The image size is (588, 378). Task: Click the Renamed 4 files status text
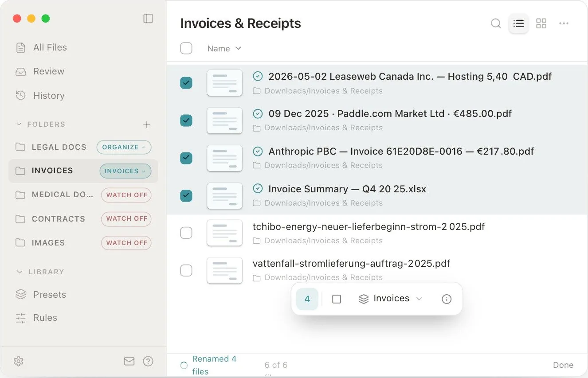[x=214, y=365]
